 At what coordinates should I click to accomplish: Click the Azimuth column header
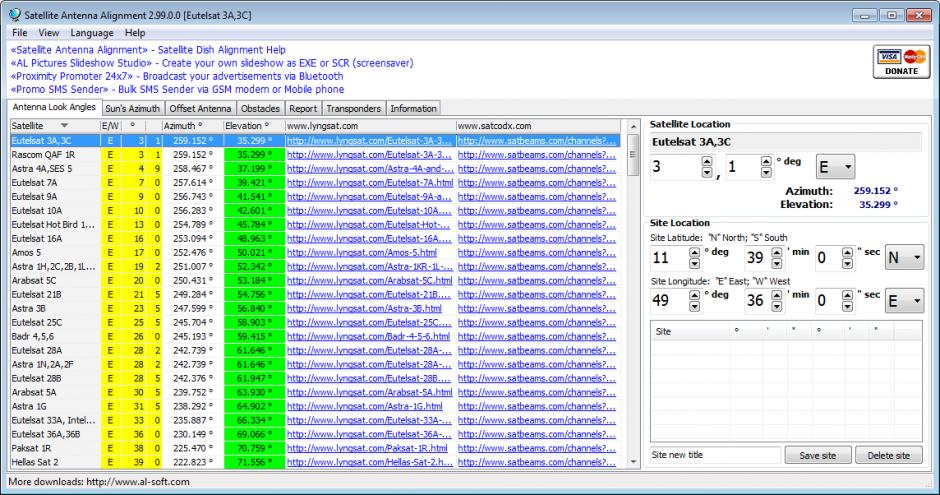[192, 126]
